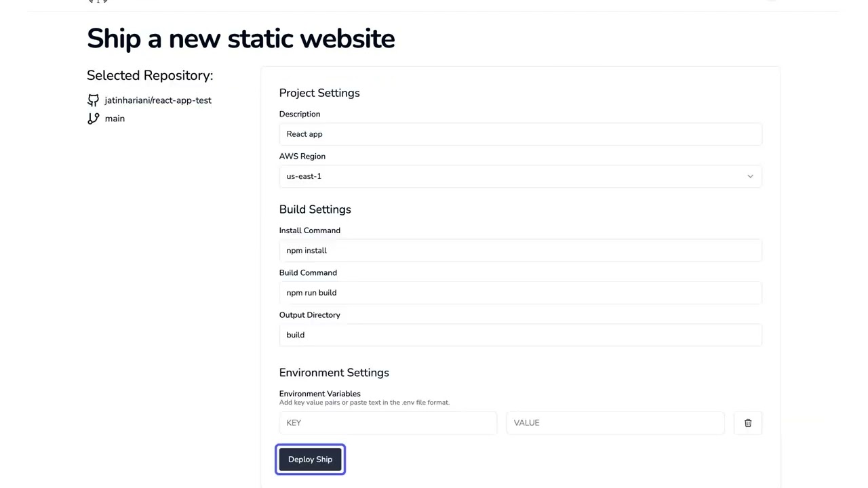Viewport: 868px width, 488px height.
Task: Click the Description field label
Action: 300,115
